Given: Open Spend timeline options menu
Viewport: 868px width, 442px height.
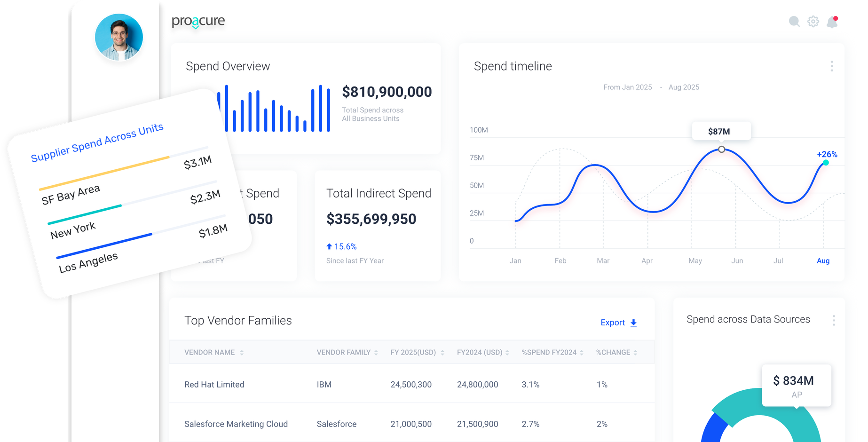Looking at the screenshot, I should coord(832,66).
